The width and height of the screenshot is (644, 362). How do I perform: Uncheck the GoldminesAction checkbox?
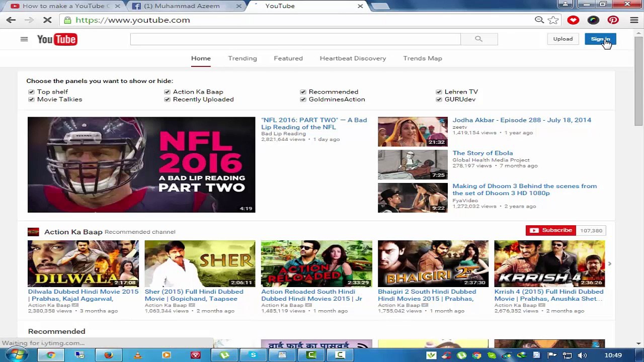pyautogui.click(x=303, y=100)
